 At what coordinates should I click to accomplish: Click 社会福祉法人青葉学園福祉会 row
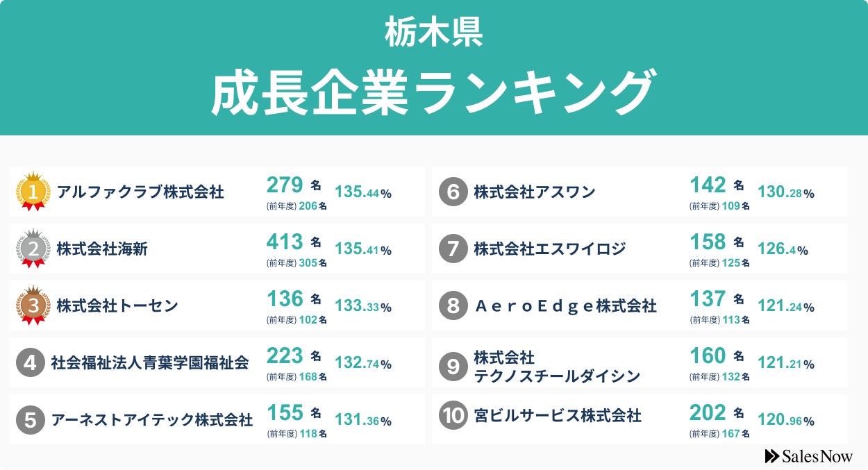[217, 362]
